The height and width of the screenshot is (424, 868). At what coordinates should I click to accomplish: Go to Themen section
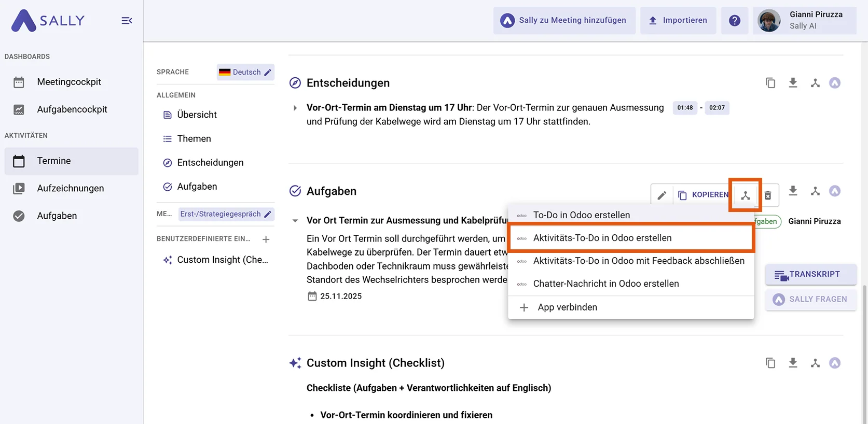194,138
